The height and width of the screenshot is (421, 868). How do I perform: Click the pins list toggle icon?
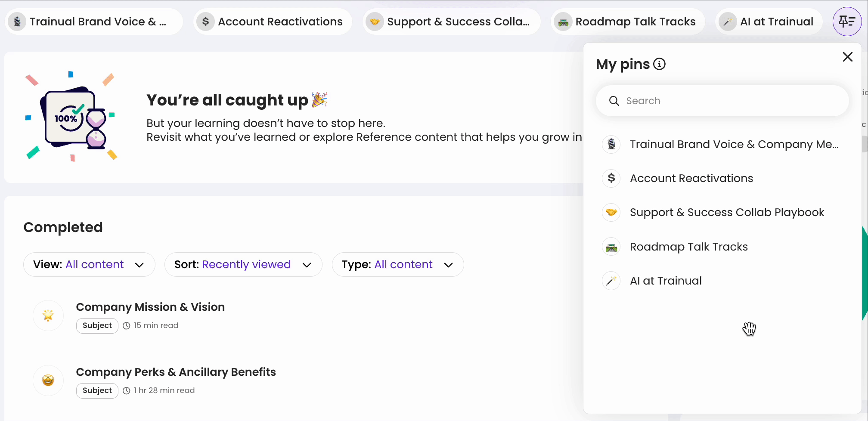pos(847,22)
